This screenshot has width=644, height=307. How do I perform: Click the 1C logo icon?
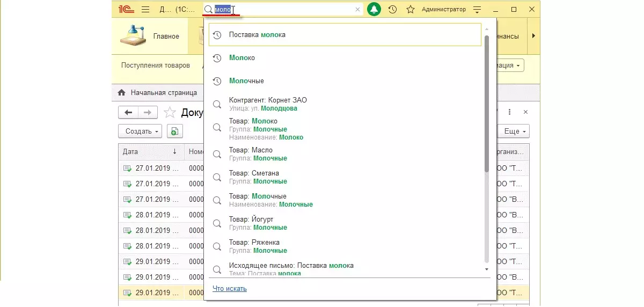[x=125, y=9]
